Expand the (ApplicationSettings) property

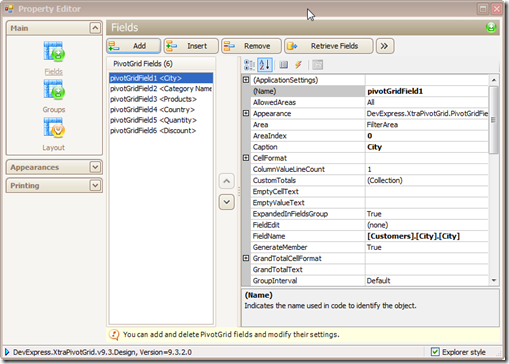pos(246,80)
